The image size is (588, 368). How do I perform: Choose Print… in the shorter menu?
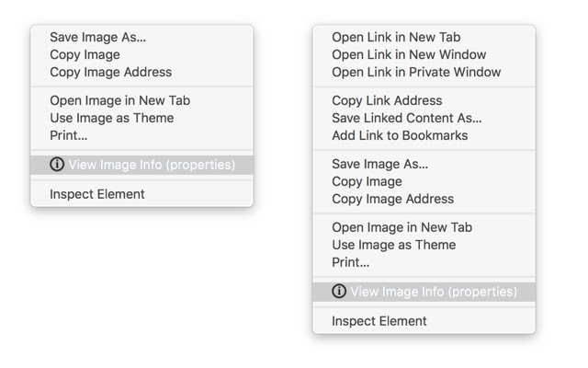[68, 135]
